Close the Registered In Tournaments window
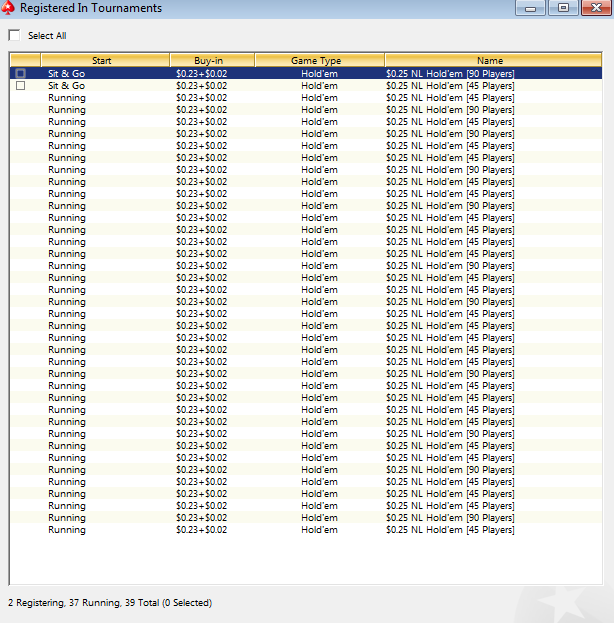The image size is (614, 623). tap(596, 8)
